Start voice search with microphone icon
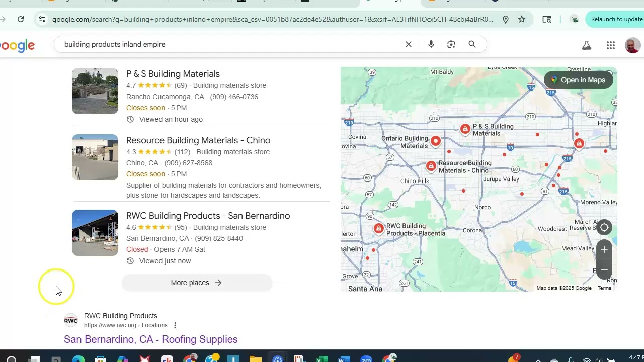Viewport: 644px width, 362px height. [x=431, y=44]
